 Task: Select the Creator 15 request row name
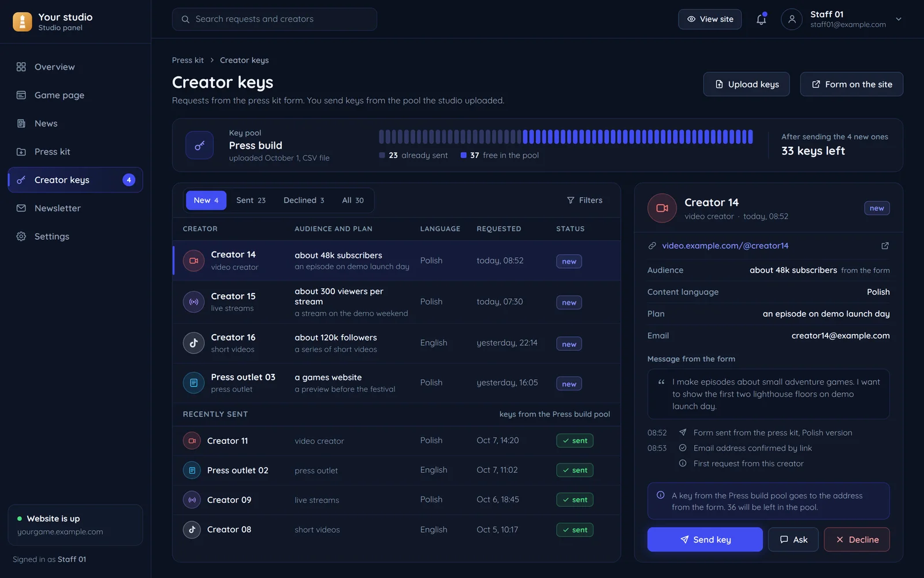click(x=233, y=296)
